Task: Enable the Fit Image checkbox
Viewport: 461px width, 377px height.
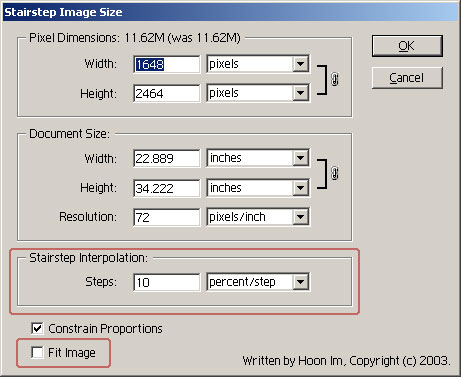Action: coord(37,352)
